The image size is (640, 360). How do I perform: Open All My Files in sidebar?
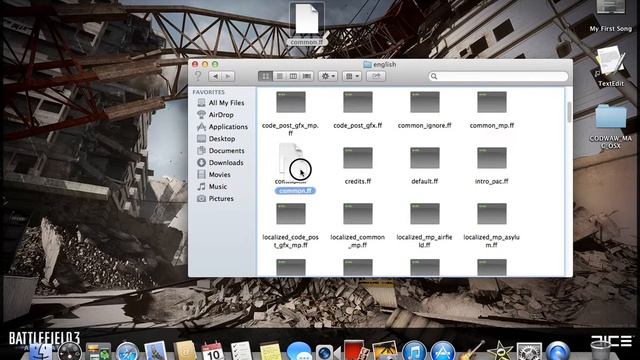(x=221, y=103)
